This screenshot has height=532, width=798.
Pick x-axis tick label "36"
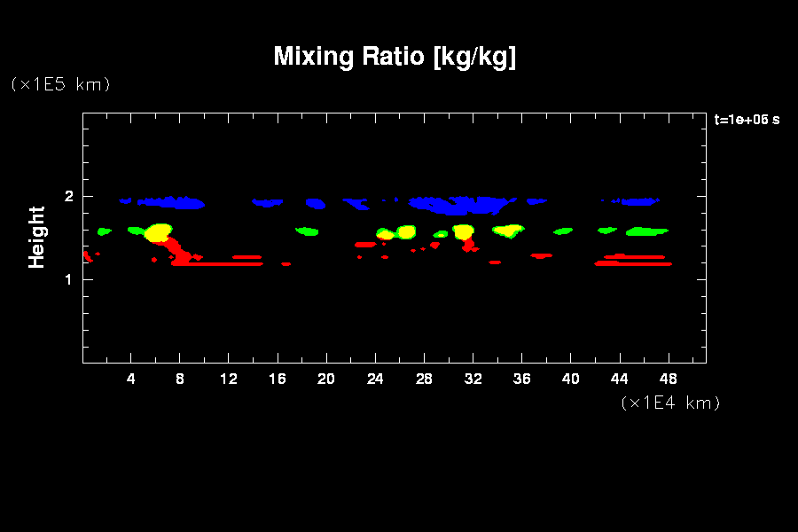pos(521,379)
